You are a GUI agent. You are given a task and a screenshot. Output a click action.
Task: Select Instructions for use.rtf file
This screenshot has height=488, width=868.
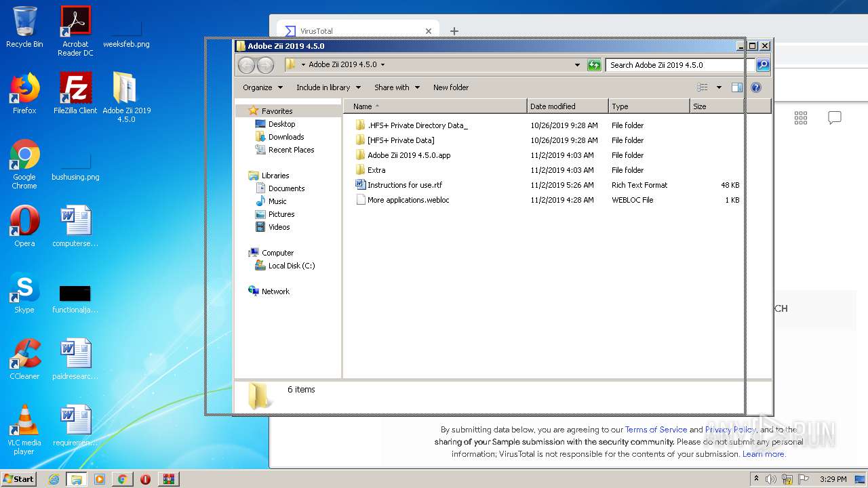pyautogui.click(x=399, y=185)
